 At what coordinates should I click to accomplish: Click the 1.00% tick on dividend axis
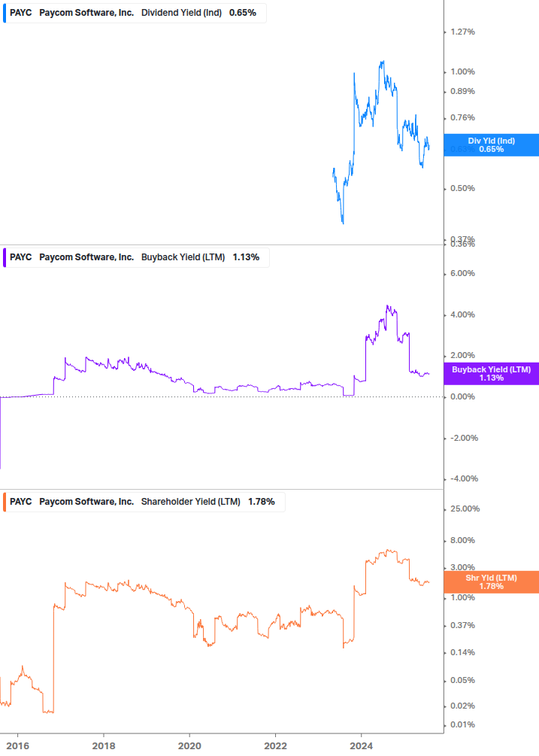coord(462,71)
